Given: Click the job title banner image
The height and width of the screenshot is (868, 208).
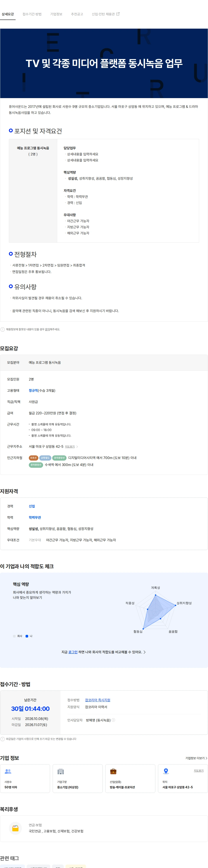Looking at the screenshot, I should click(x=104, y=63).
